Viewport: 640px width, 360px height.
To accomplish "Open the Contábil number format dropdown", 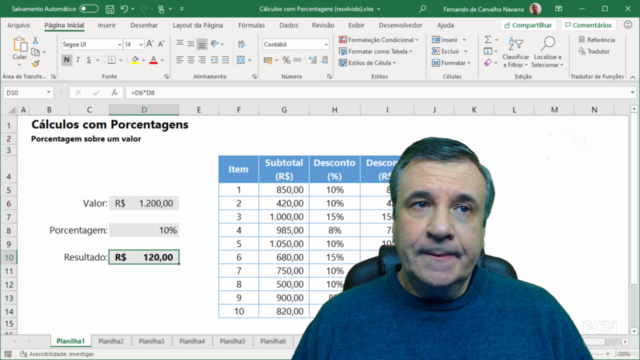I will pyautogui.click(x=326, y=44).
